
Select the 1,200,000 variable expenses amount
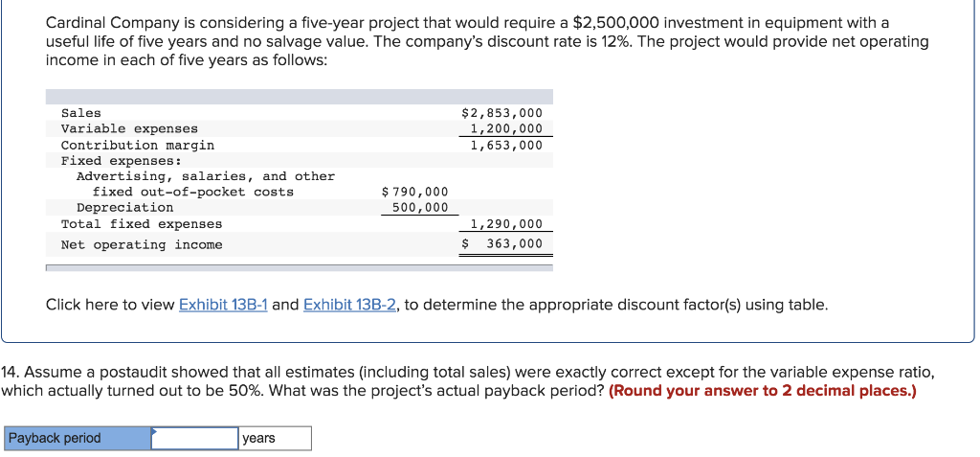[505, 128]
